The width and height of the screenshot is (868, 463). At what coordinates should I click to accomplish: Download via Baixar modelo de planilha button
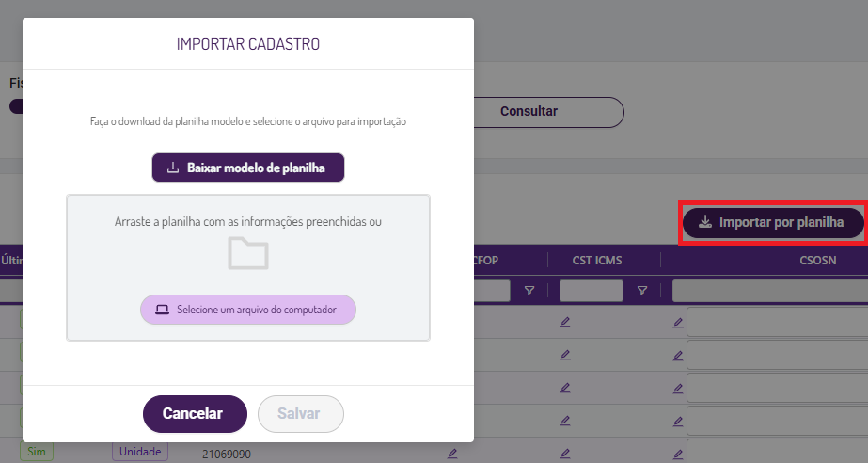248,168
